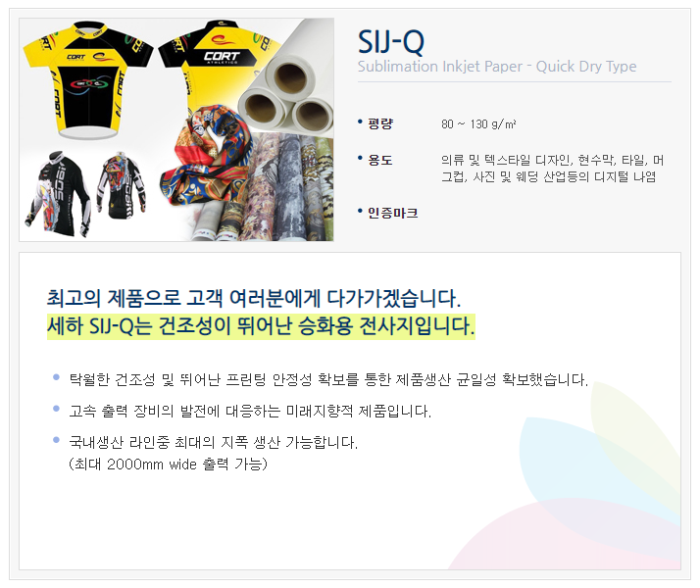700x588 pixels.
Task: Click the 최대 2000mm wide note
Action: click(168, 465)
